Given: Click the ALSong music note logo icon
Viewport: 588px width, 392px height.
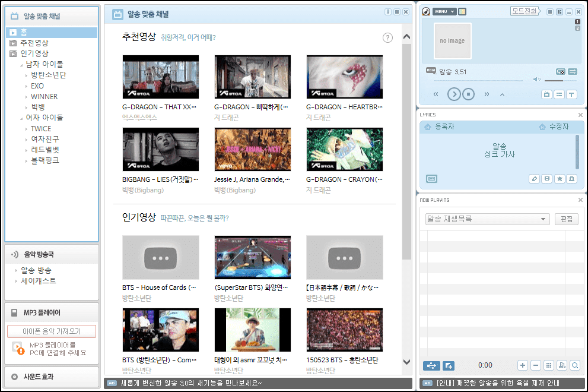Looking at the screenshot, I should pyautogui.click(x=426, y=12).
